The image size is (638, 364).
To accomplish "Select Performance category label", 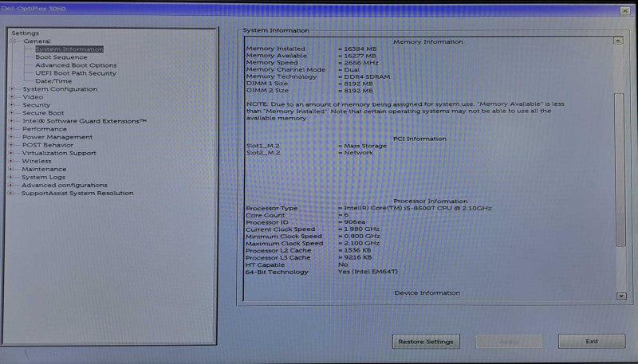I will pos(45,129).
